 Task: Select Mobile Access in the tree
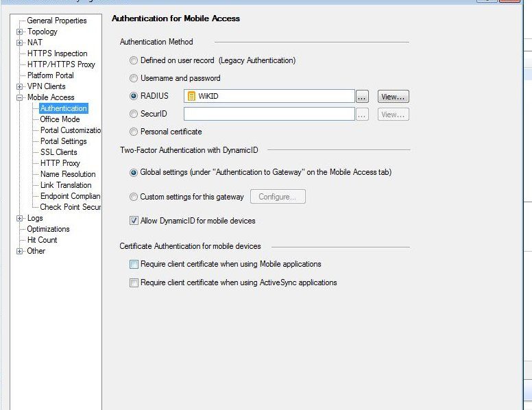tap(51, 97)
